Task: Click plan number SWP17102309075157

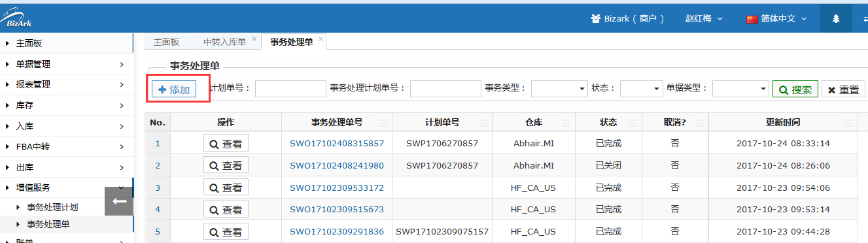Action: (x=442, y=232)
